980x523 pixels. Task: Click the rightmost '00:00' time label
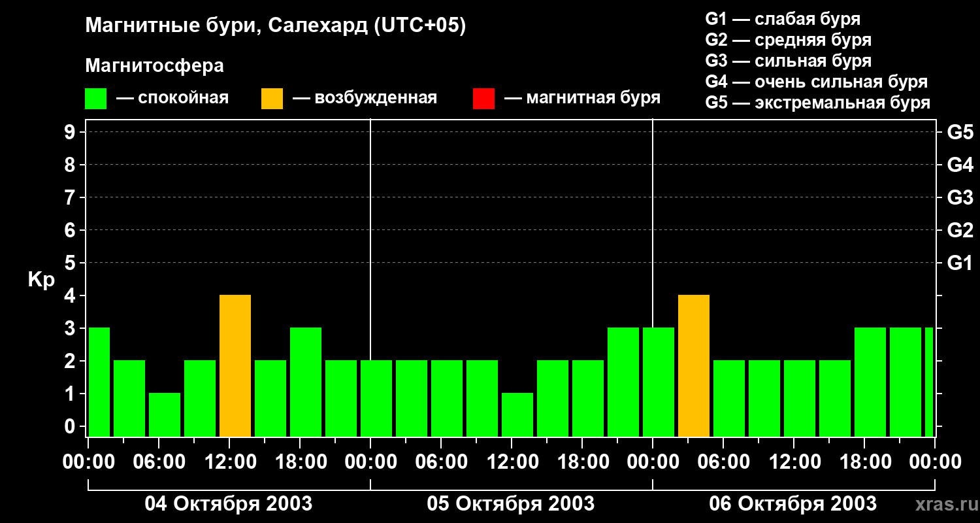[x=935, y=462]
